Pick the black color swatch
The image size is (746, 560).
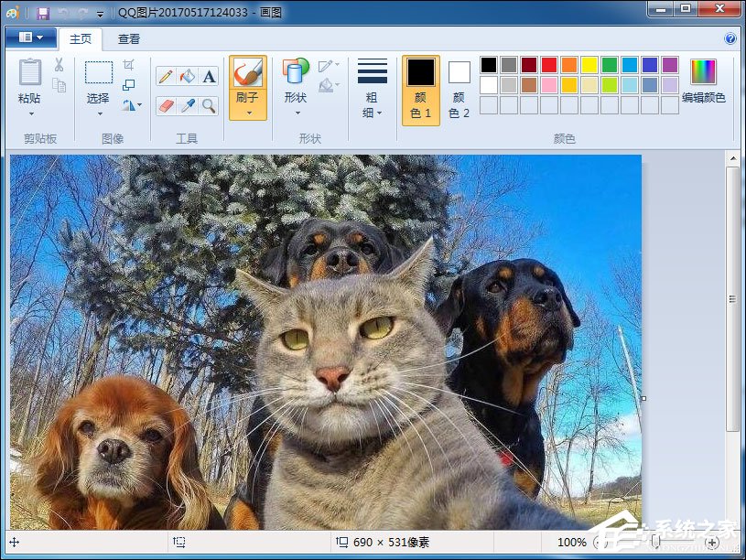pyautogui.click(x=489, y=65)
